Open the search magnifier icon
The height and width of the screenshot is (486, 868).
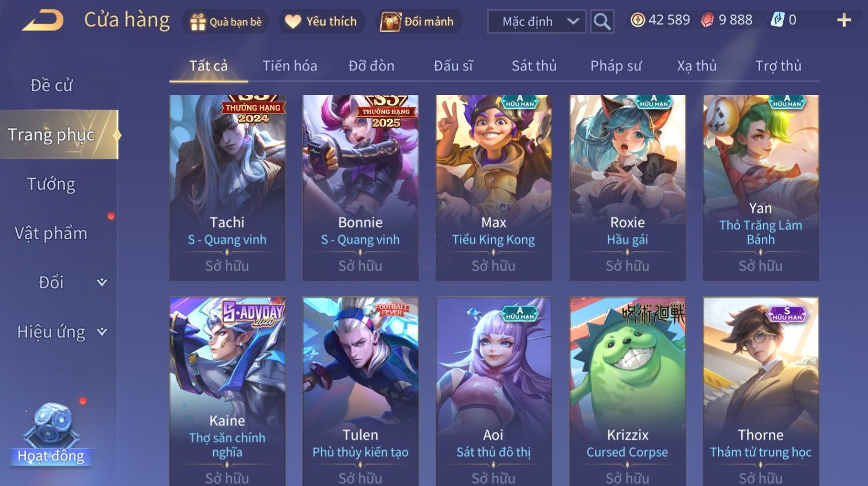602,22
